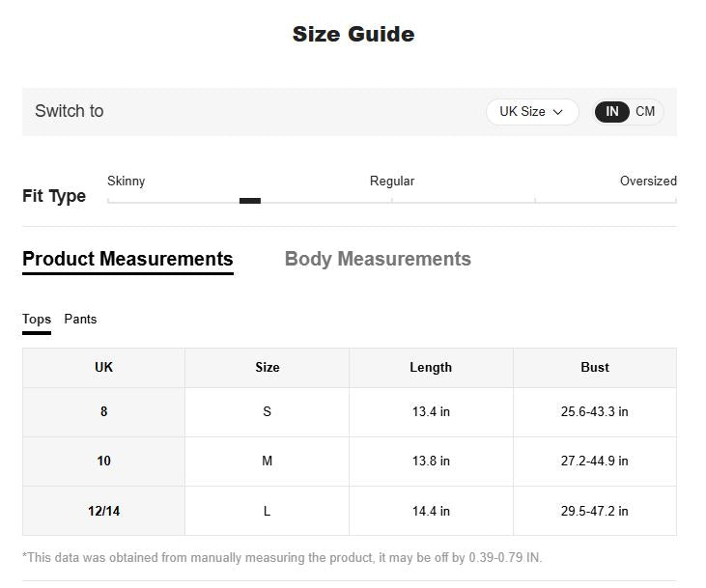Screen dimensions: 706x588
Task: Switch measurement units to CM
Action: point(645,112)
